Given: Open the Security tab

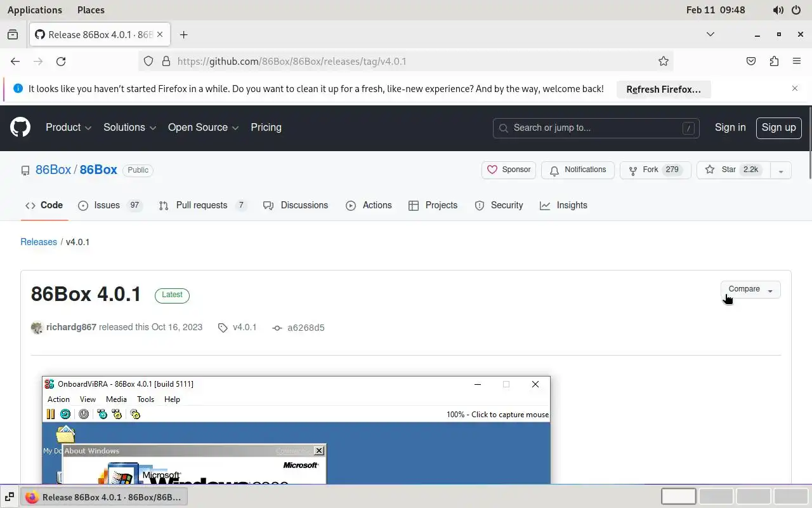Looking at the screenshot, I should 499,205.
